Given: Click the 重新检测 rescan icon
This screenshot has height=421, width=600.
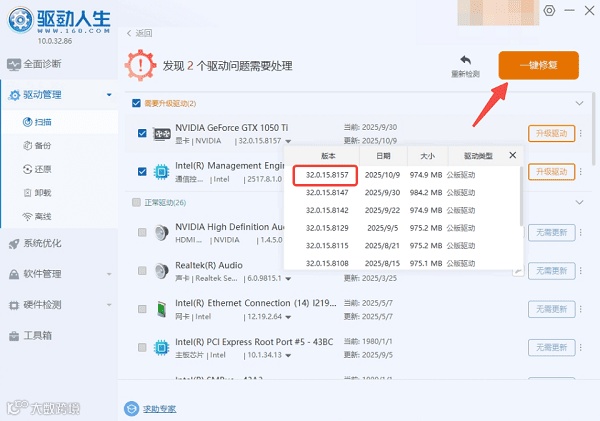Looking at the screenshot, I should (465, 60).
